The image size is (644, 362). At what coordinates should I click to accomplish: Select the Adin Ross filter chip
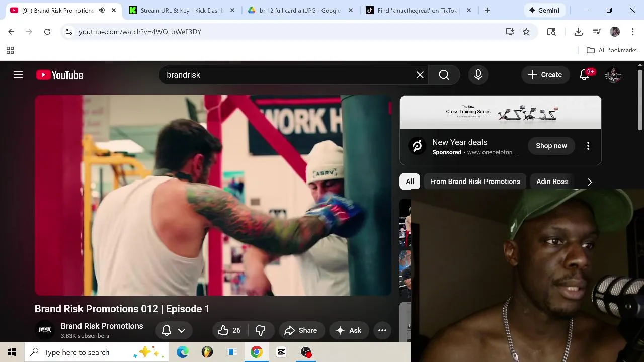click(552, 182)
